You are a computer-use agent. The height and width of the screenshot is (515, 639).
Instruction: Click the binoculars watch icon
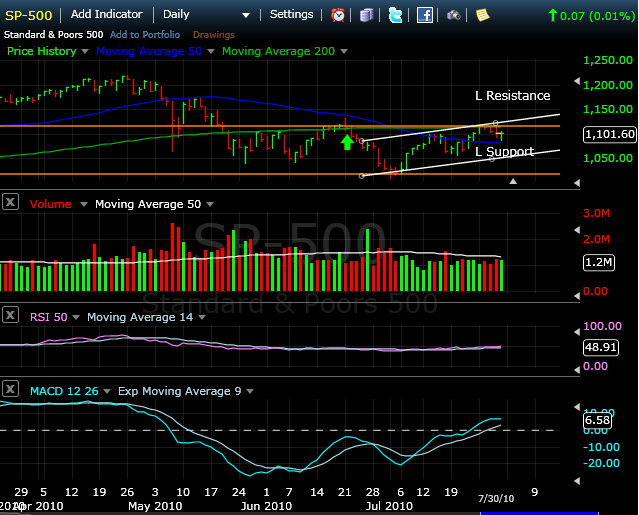click(453, 15)
